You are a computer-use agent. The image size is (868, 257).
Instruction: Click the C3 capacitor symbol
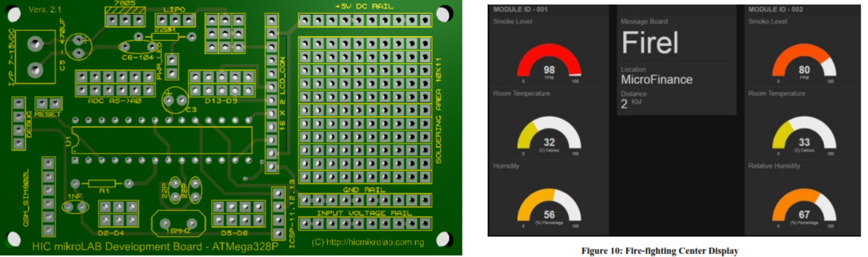point(174,99)
